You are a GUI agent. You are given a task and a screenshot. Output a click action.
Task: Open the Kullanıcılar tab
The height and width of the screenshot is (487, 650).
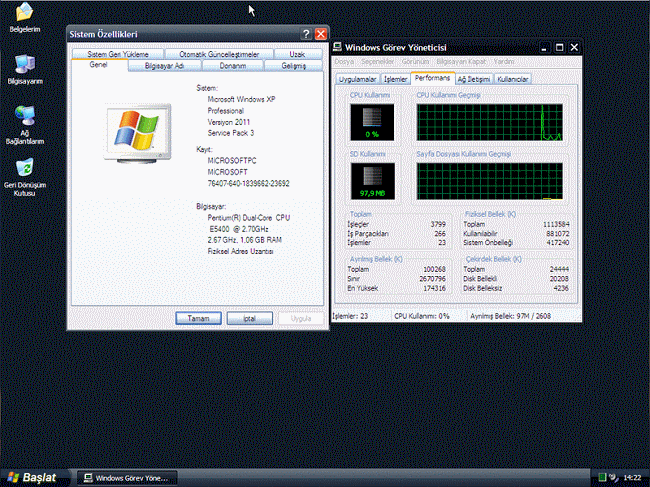coord(512,79)
